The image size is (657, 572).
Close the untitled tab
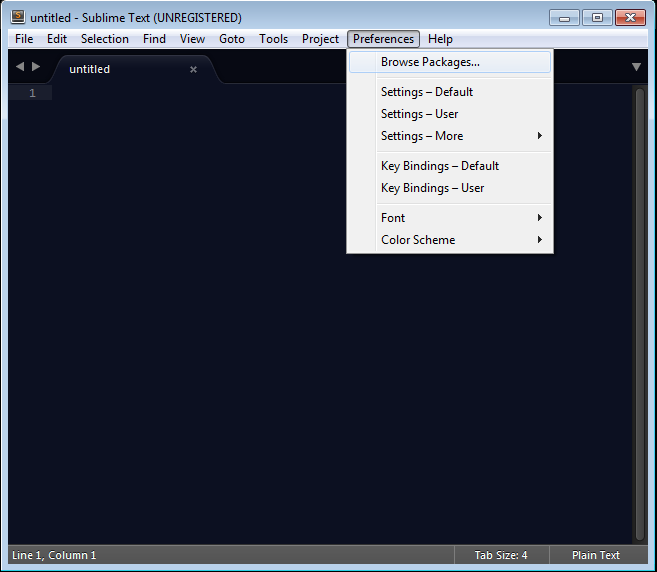tap(193, 69)
